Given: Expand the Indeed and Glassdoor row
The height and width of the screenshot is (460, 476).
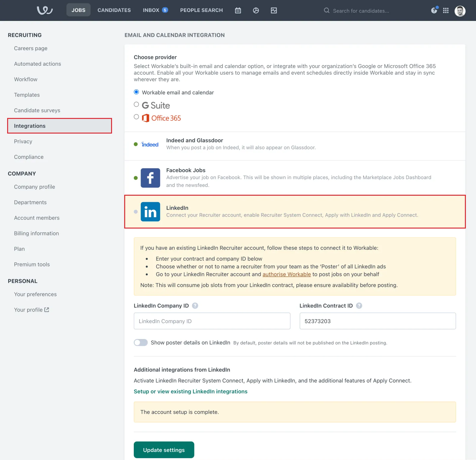Looking at the screenshot, I should (x=295, y=146).
